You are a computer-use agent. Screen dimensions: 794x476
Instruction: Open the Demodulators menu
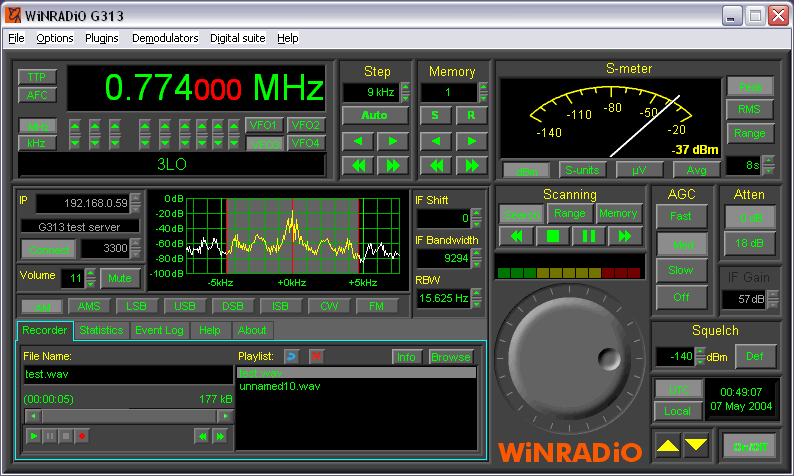pos(165,38)
